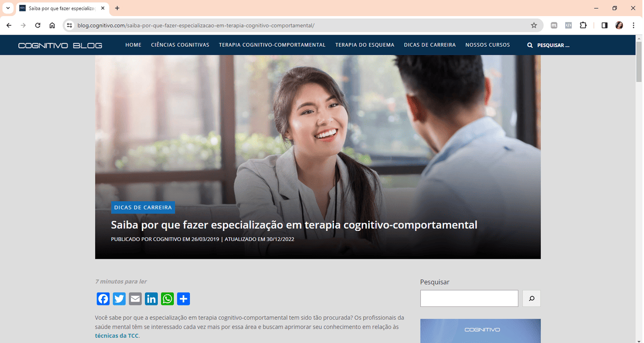Image resolution: width=644 pixels, height=343 pixels.
Task: Open Chrome three-dot menu
Action: (633, 25)
